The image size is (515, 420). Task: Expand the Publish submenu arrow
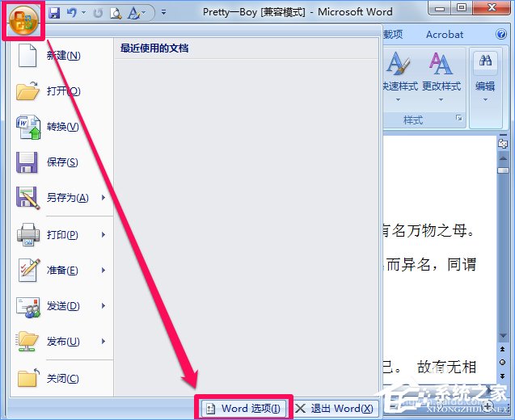pos(103,341)
